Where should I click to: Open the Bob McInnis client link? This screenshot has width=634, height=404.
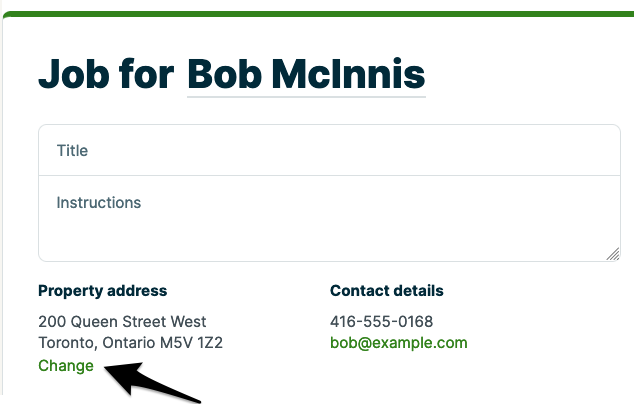point(306,73)
